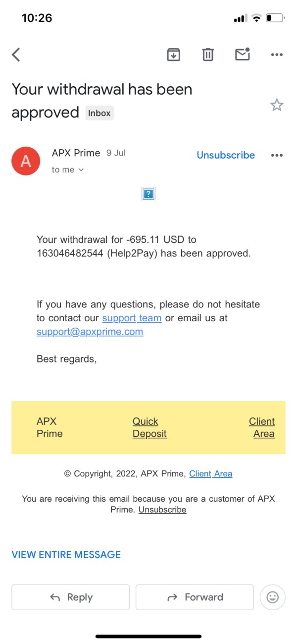Tap the support@apxprime.com email link
297x644 pixels.
click(x=90, y=332)
